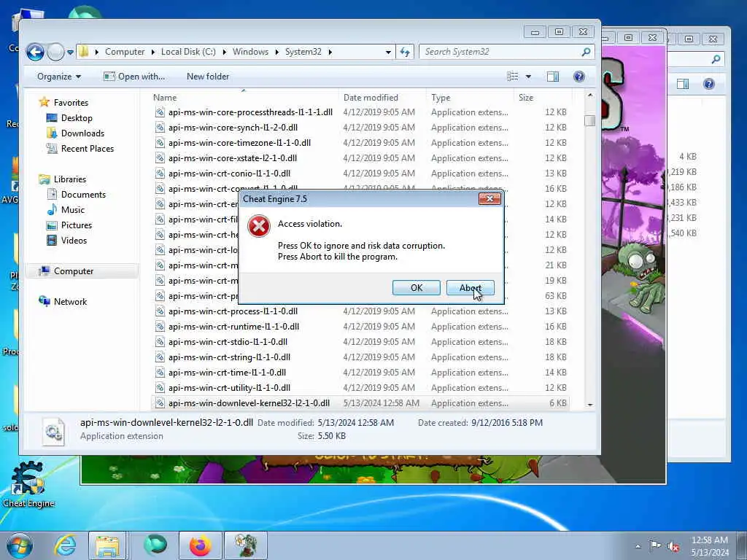This screenshot has width=747, height=560.
Task: Create a New folder from toolbar
Action: (x=208, y=76)
